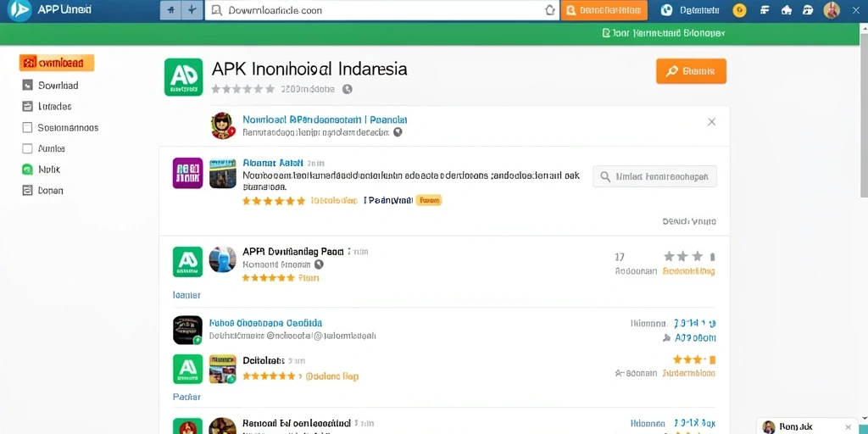Open the 'Remood bJ oenleeoatiud' title
This screenshot has width=868, height=434.
click(x=297, y=424)
